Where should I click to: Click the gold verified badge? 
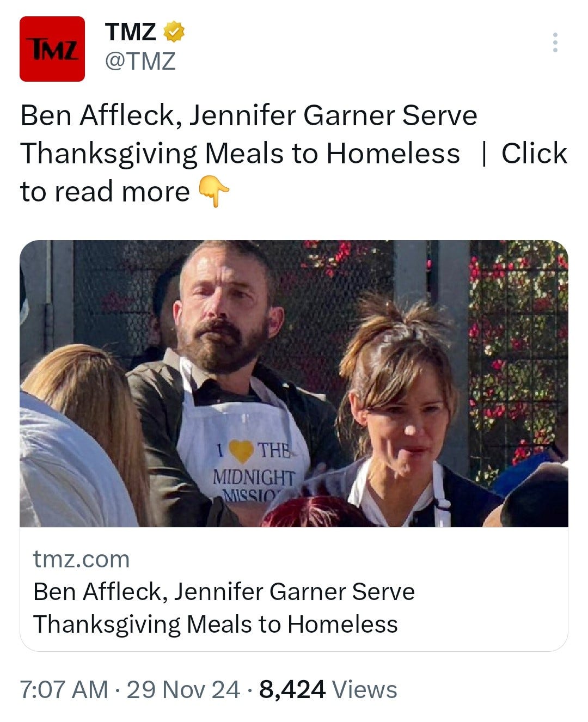[174, 32]
